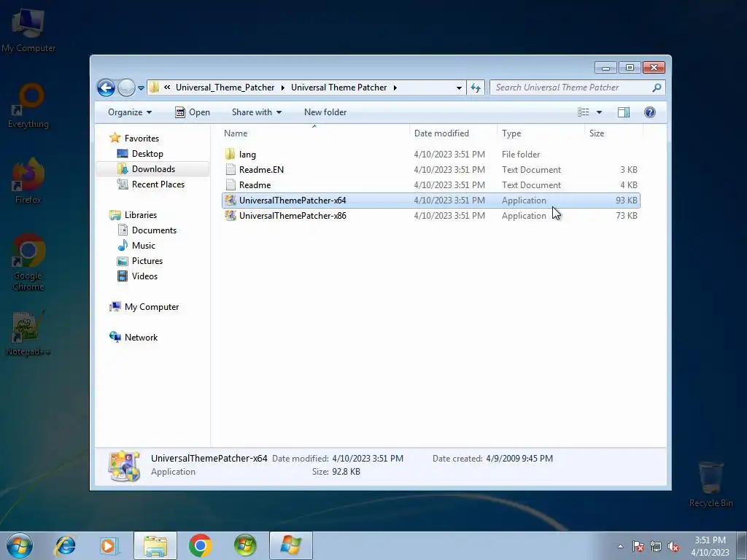Click Open in the toolbar
The width and height of the screenshot is (747, 560).
(x=193, y=112)
